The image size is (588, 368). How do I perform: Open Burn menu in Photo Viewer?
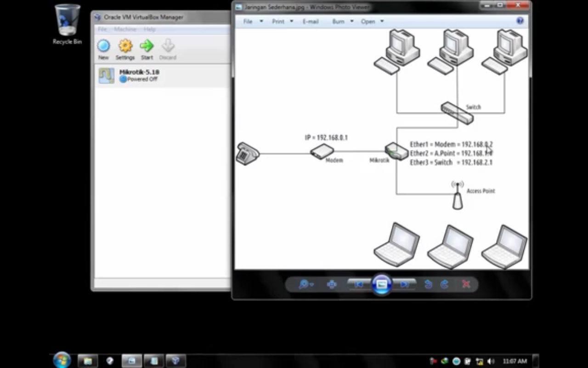[338, 21]
